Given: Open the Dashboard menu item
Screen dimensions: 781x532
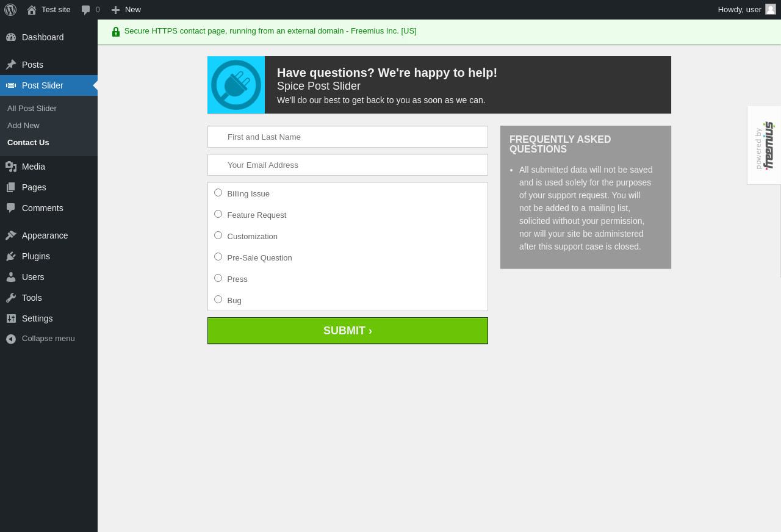Looking at the screenshot, I should 49,37.
